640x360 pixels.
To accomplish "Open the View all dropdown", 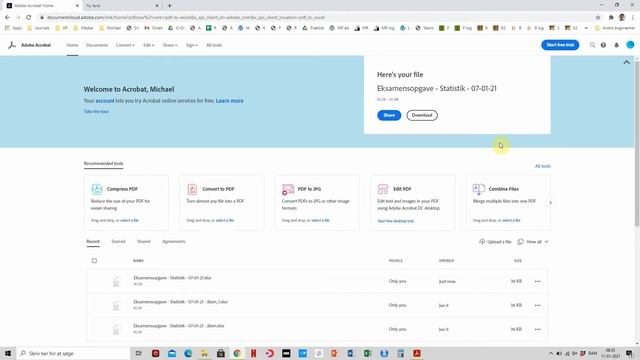I will (x=533, y=242).
